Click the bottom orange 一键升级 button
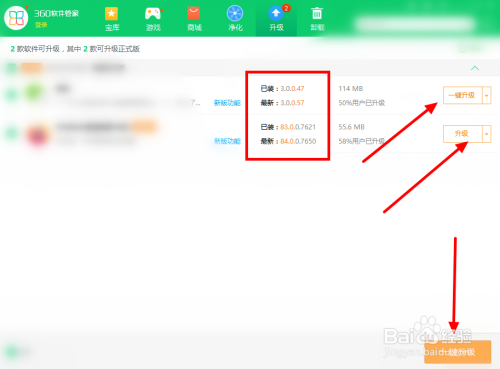 click(x=457, y=352)
